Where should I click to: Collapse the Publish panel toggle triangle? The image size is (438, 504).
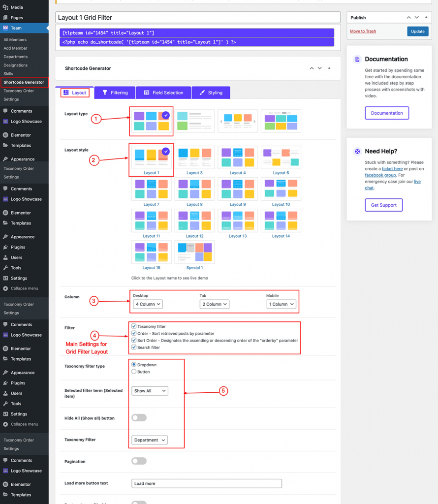pos(426,17)
